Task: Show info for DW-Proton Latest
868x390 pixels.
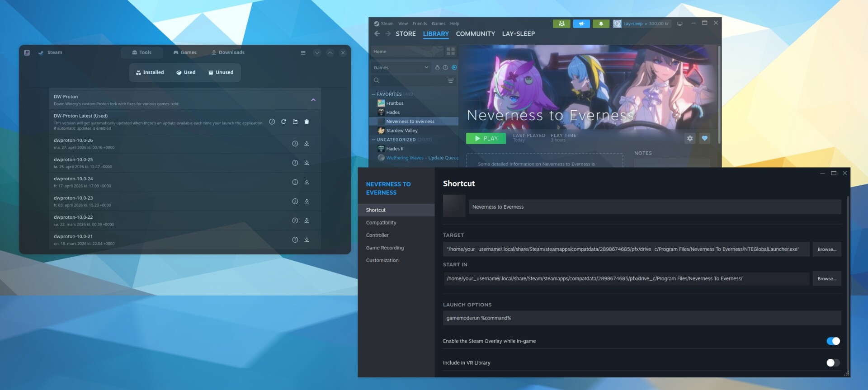Action: [272, 122]
